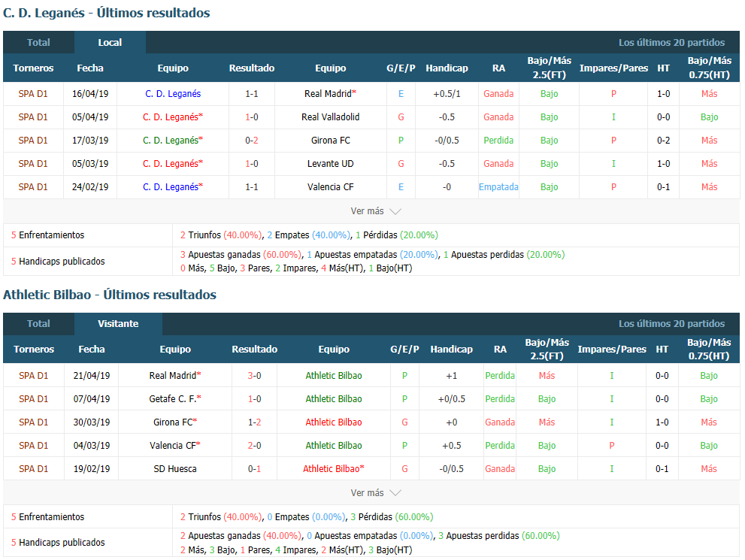
Task: Click the Los últimos 20 partidos label in Leganés header
Action: [x=671, y=42]
